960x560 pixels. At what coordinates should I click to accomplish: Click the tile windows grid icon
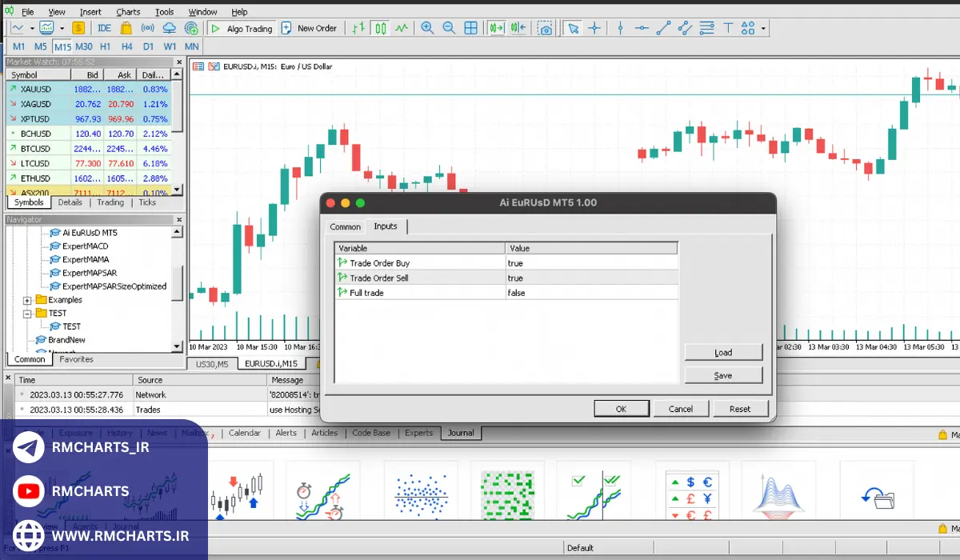pyautogui.click(x=471, y=28)
